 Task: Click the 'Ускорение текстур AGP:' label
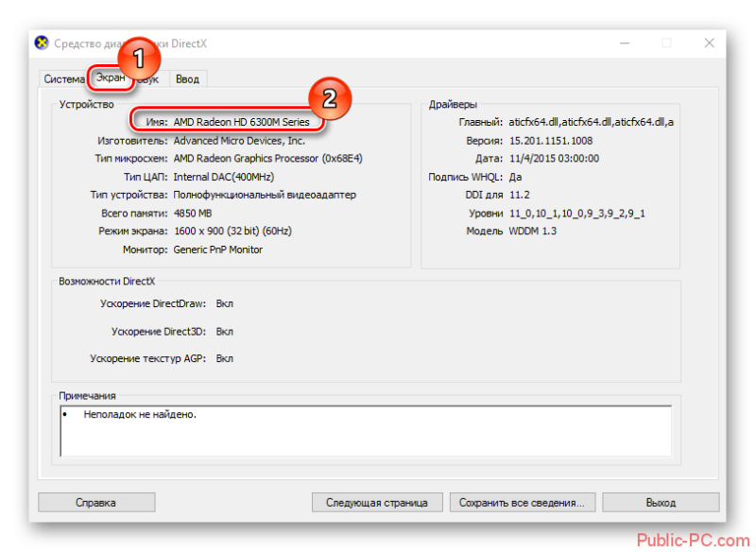(148, 358)
